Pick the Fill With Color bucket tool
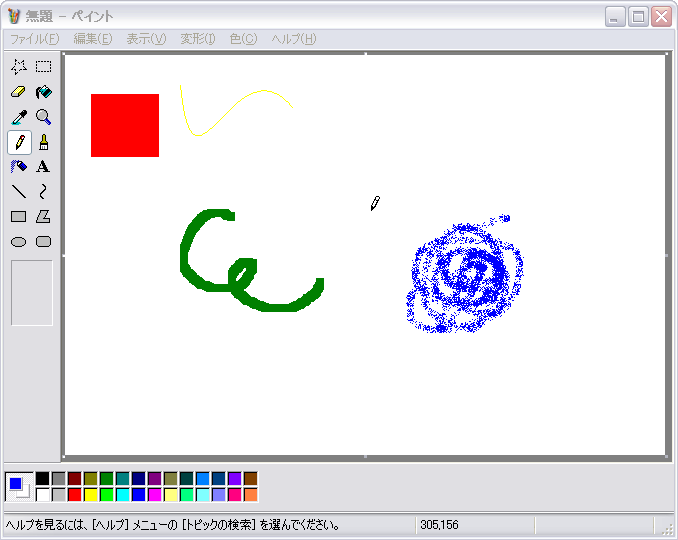Viewport: 678px width, 540px height. coord(43,92)
